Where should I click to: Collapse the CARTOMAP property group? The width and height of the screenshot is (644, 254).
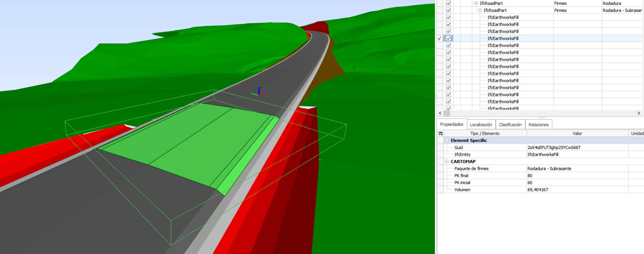pos(447,162)
